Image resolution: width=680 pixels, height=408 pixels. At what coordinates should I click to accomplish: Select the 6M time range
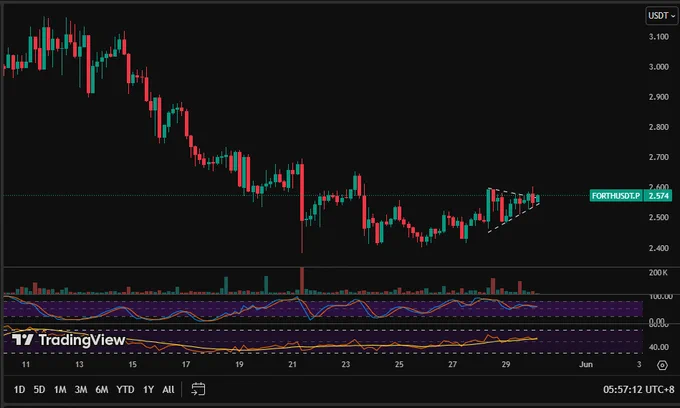click(x=101, y=389)
